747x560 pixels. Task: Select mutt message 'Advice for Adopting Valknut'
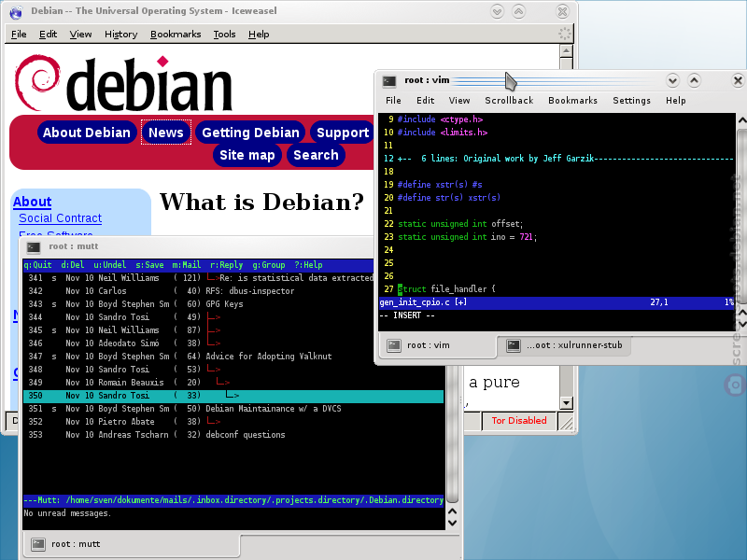coord(233,357)
